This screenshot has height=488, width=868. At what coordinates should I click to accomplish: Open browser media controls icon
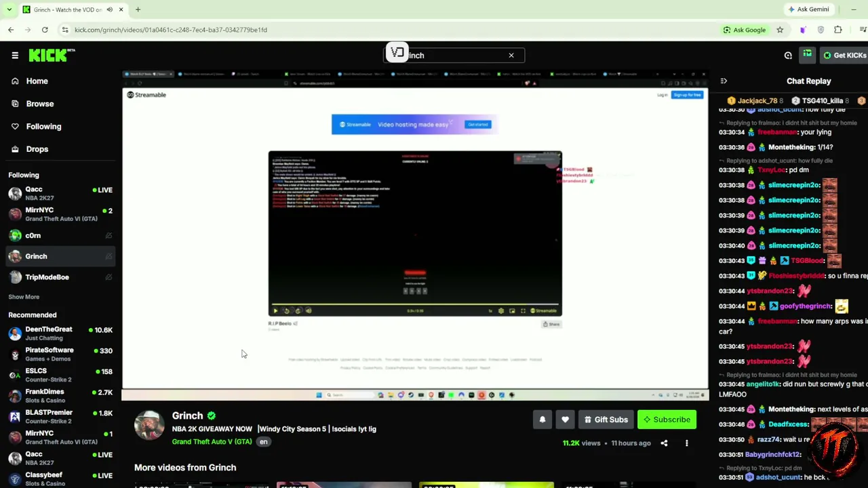point(863,30)
